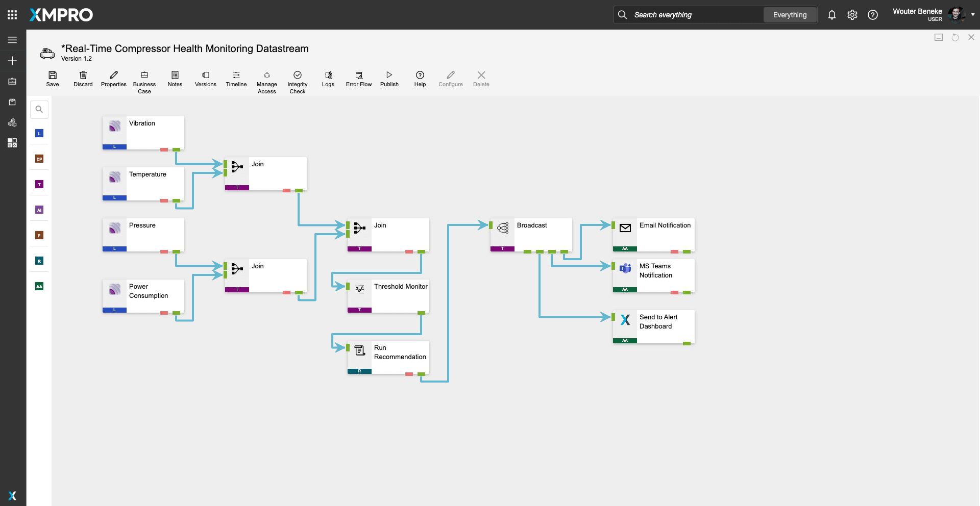Open the apps grid launcher
This screenshot has width=980, height=506.
(x=12, y=15)
